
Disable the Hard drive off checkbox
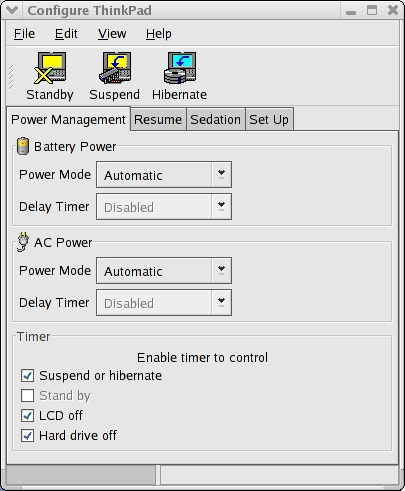coord(27,436)
